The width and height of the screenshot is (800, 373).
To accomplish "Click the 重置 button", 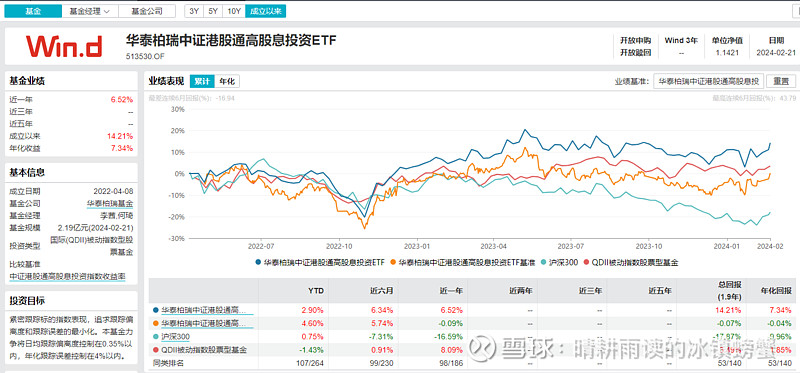I will (x=781, y=81).
